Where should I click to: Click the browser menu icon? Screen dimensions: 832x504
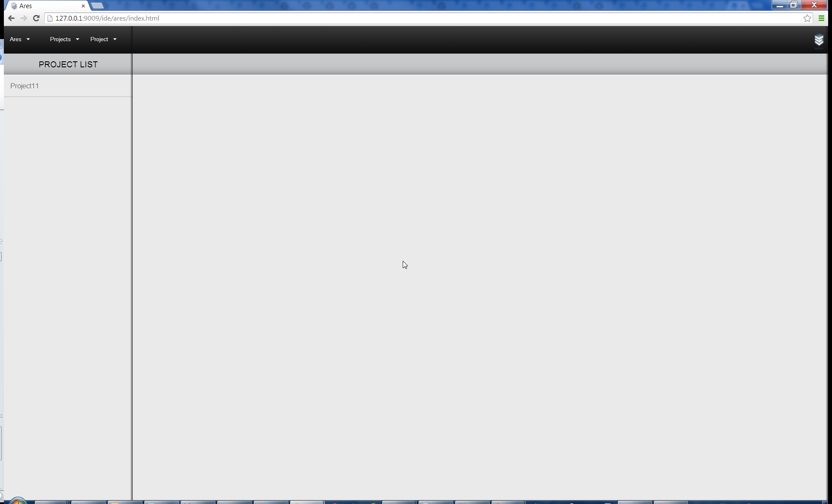(821, 18)
